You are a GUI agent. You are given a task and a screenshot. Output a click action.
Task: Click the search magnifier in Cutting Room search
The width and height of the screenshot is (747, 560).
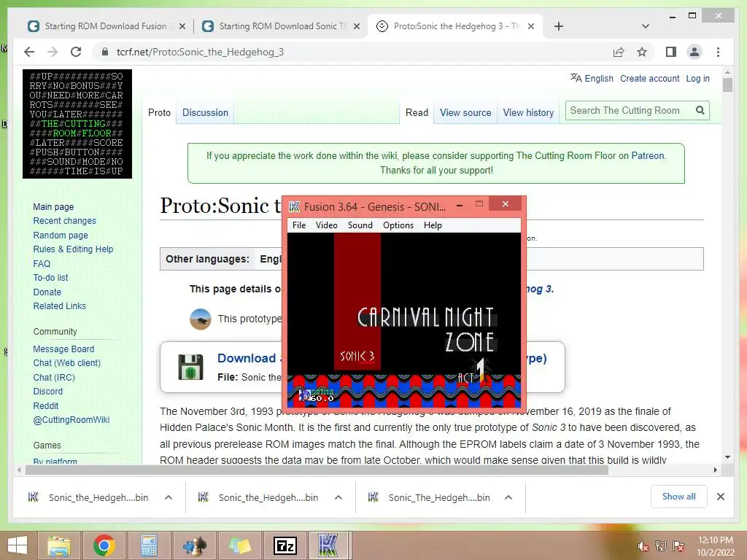point(700,111)
